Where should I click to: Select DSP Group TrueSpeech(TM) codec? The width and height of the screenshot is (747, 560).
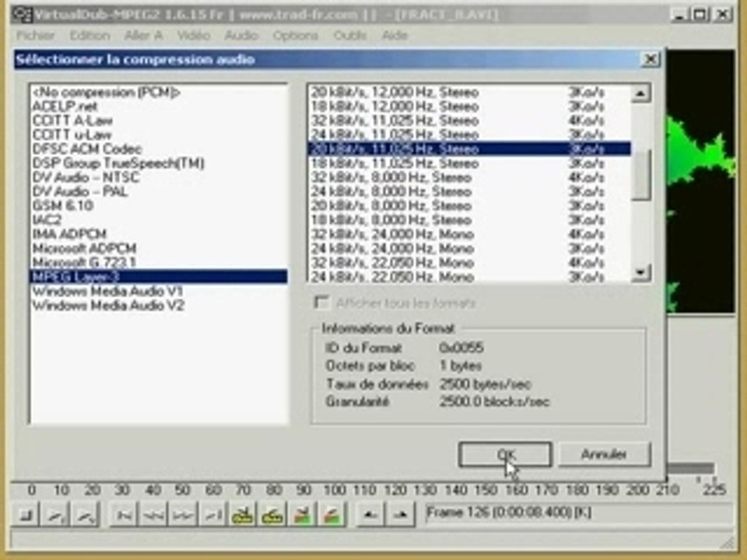159,163
